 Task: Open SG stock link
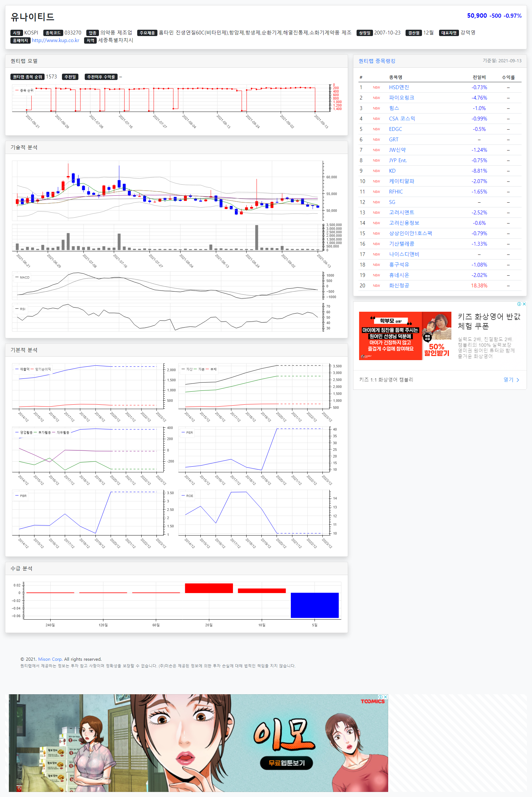point(392,202)
